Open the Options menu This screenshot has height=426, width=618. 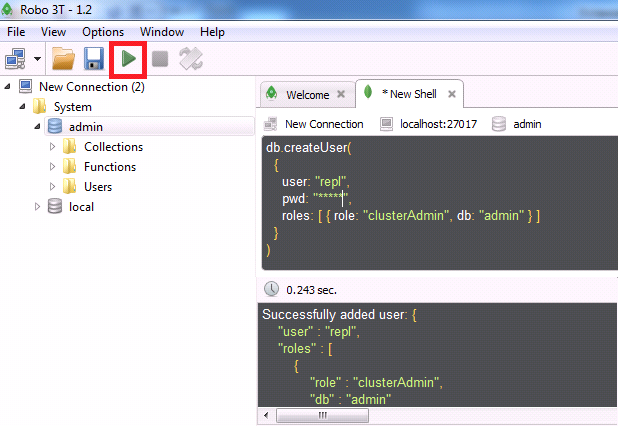tap(102, 32)
